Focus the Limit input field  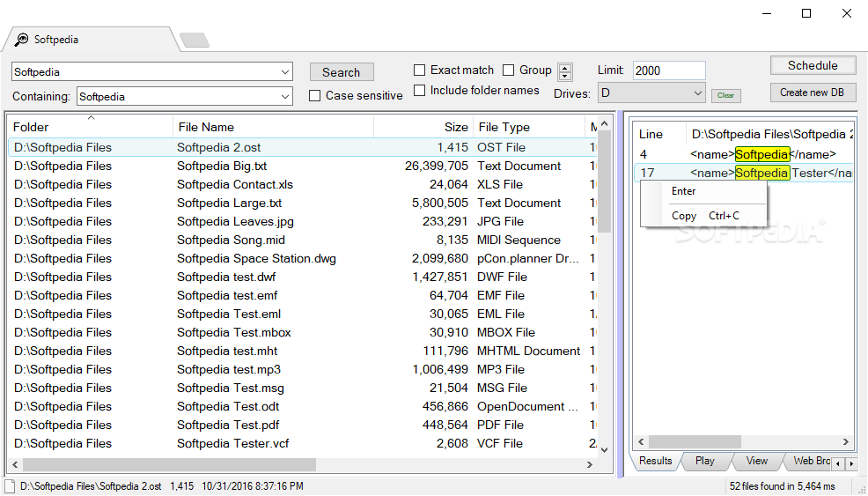click(669, 70)
